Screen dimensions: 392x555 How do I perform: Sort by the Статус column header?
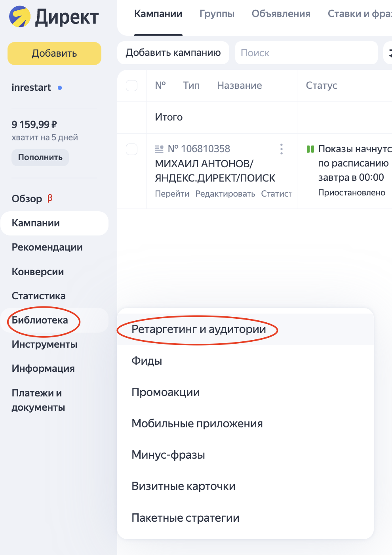coord(322,86)
